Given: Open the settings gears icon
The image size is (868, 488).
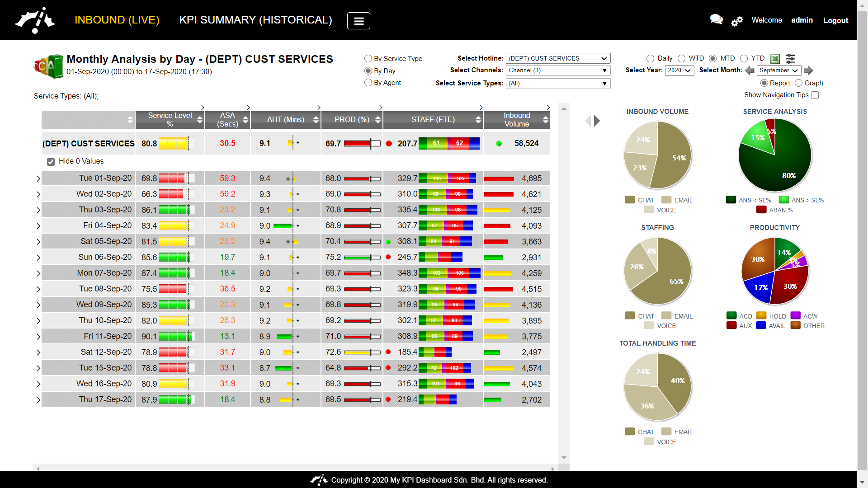Looking at the screenshot, I should point(737,21).
